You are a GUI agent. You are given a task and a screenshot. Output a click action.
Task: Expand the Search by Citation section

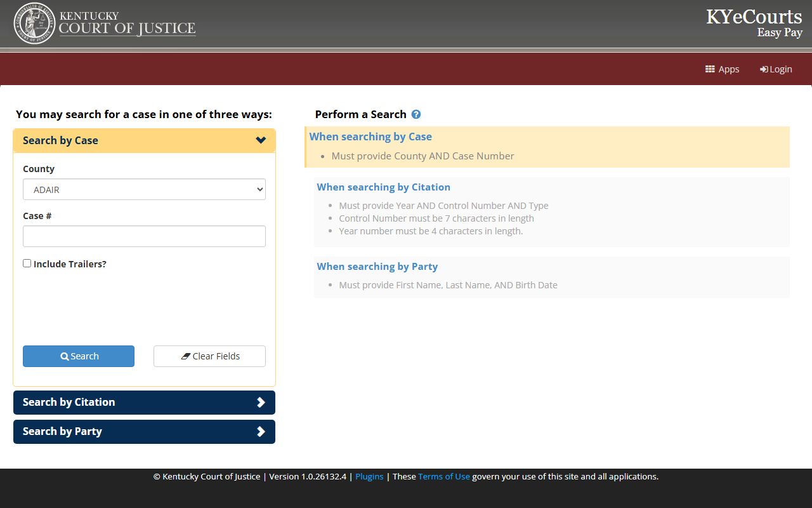click(144, 403)
